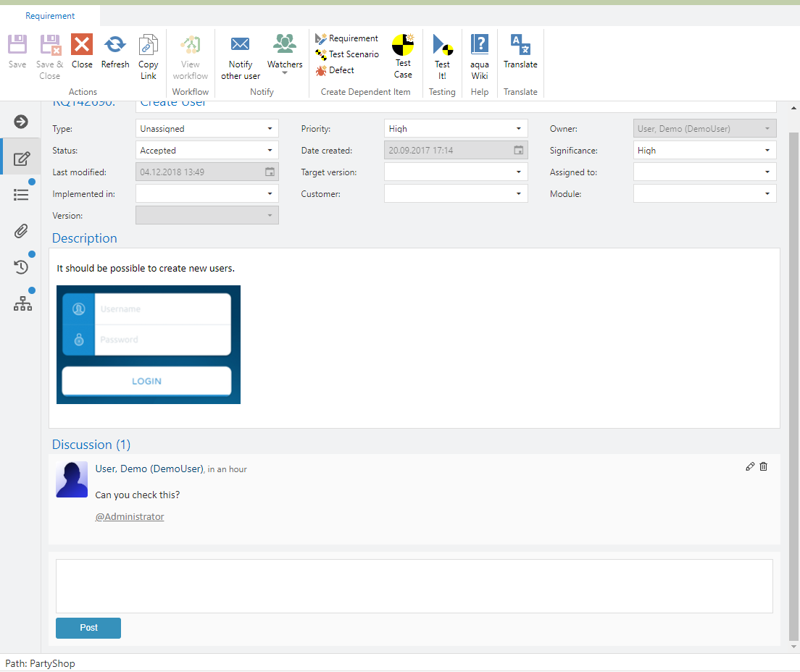
Task: Click the Refresh icon in the ribbon
Action: tap(114, 46)
